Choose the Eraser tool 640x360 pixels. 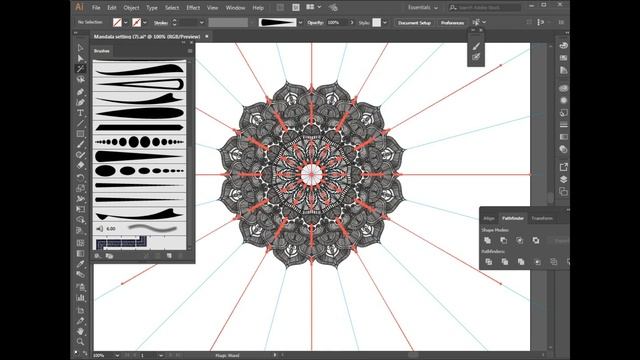pos(80,166)
